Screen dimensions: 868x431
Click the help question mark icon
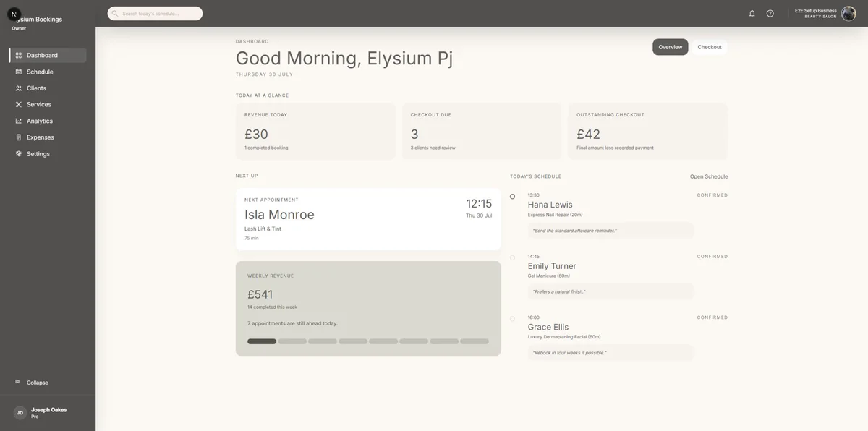click(770, 13)
